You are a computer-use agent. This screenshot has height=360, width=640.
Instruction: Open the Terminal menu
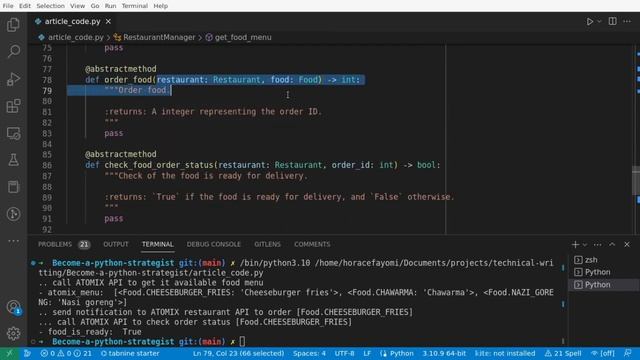pos(134,6)
